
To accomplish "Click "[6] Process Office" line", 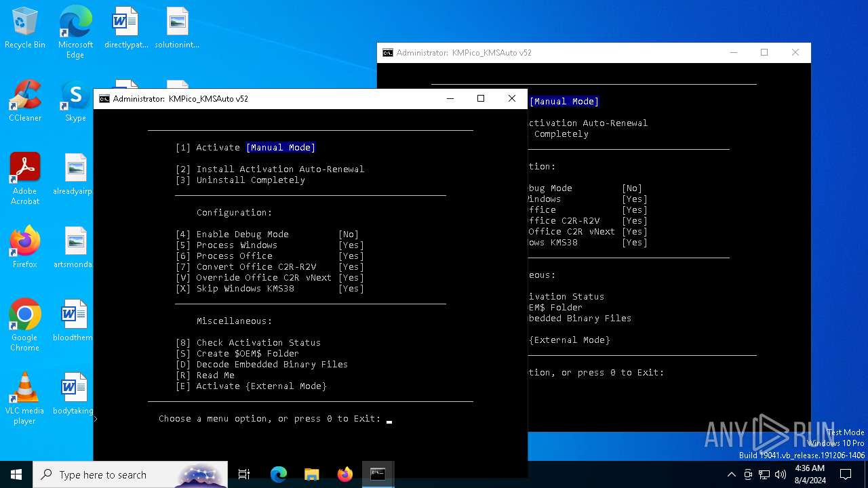I will click(270, 256).
